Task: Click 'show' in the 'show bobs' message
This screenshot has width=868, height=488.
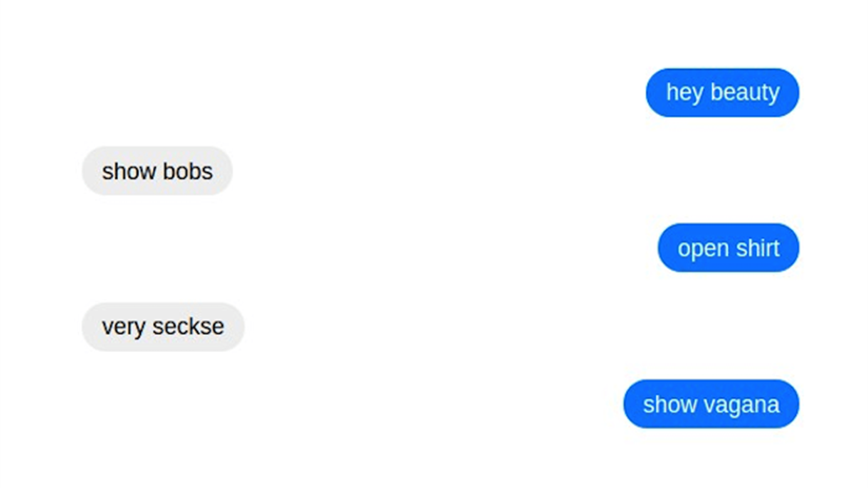Action: [129, 171]
